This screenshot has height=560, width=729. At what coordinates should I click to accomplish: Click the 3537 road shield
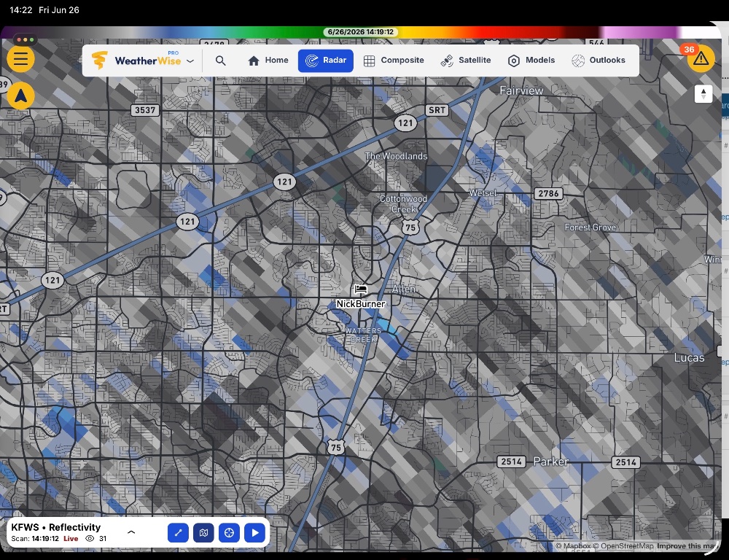click(145, 110)
